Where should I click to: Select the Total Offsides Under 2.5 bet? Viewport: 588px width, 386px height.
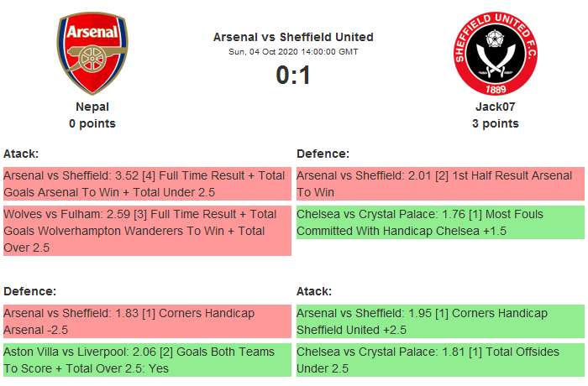click(439, 360)
